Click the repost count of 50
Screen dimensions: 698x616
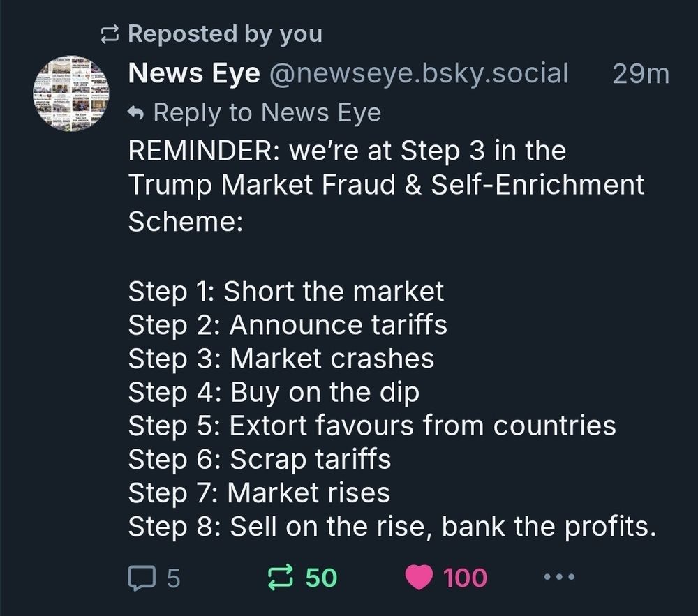point(320,578)
